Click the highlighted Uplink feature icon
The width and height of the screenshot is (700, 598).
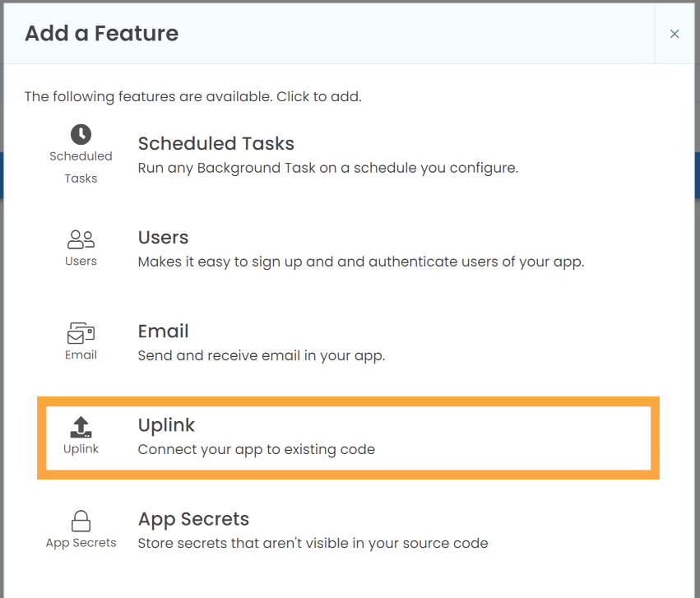click(x=81, y=426)
